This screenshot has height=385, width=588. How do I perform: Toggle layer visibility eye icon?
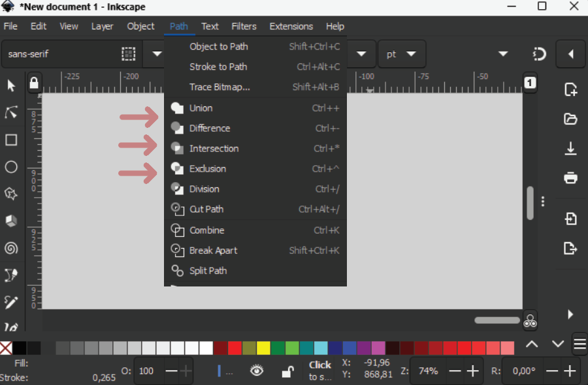(257, 371)
